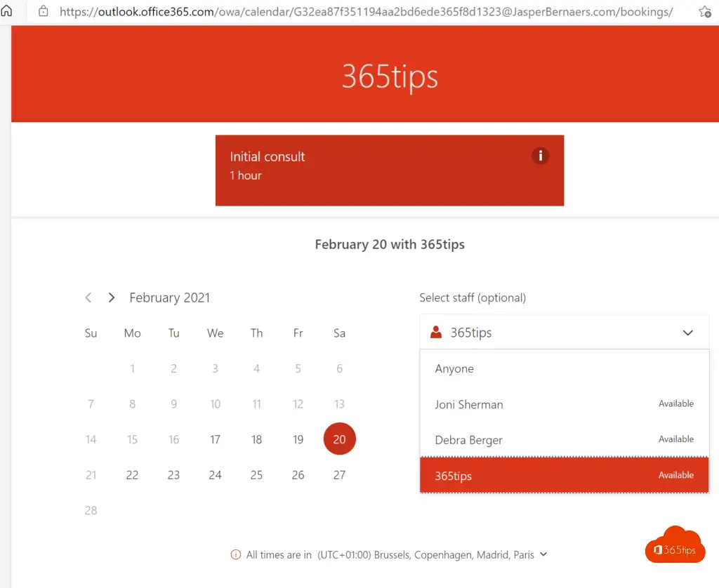Click the 365tips header title
This screenshot has height=588, width=719.
(x=390, y=76)
